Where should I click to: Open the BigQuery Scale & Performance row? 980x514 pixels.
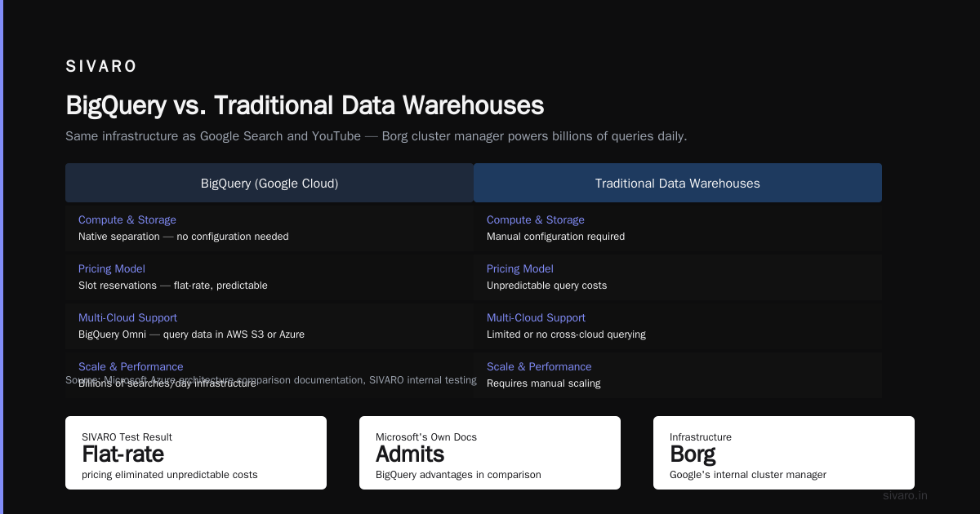tap(269, 375)
